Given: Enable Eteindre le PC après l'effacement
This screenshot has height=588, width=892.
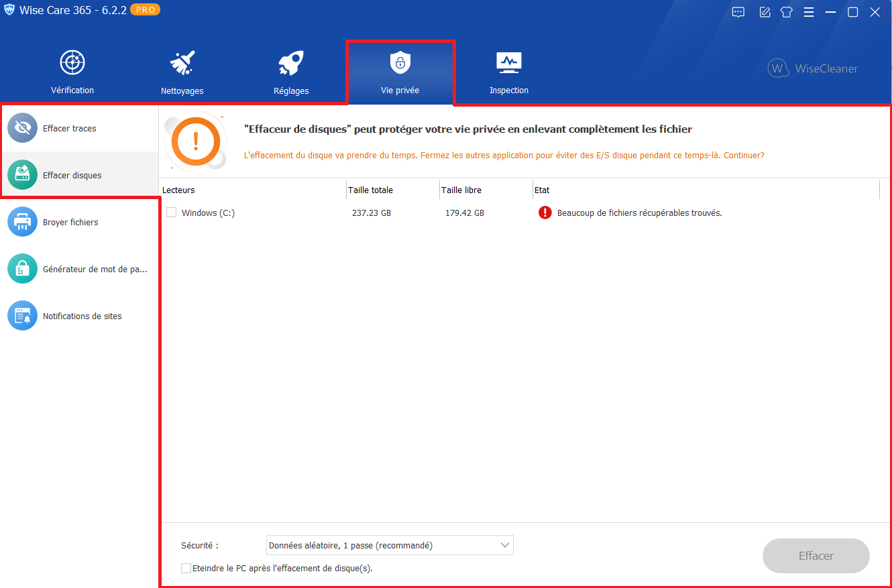Looking at the screenshot, I should point(186,568).
